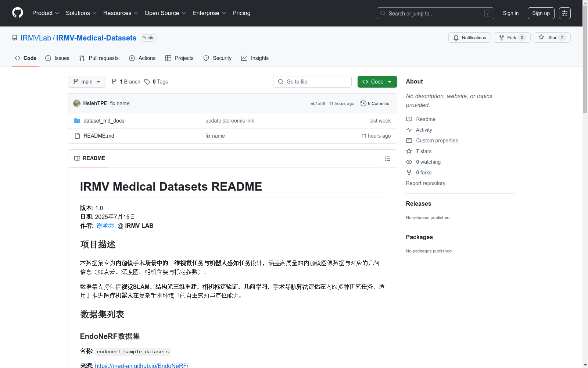Expand the Enterprise menu

(209, 13)
